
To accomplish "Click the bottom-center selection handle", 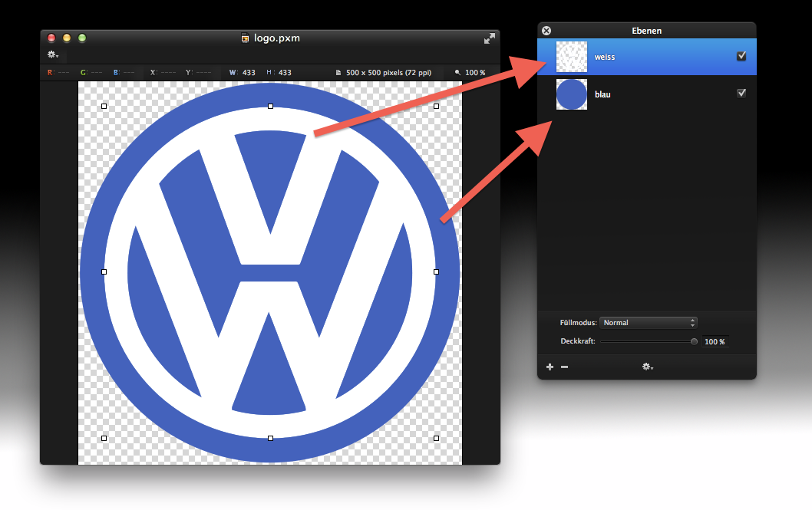I will [x=270, y=438].
